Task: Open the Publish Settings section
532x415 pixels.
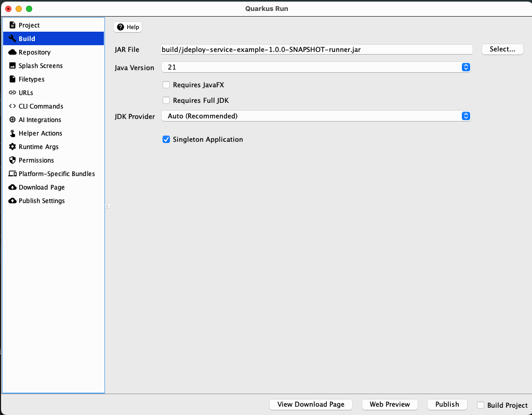Action: point(42,200)
